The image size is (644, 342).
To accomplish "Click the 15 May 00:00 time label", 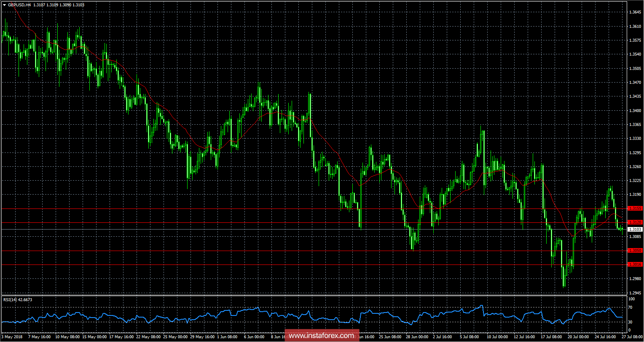I will pos(94,337).
